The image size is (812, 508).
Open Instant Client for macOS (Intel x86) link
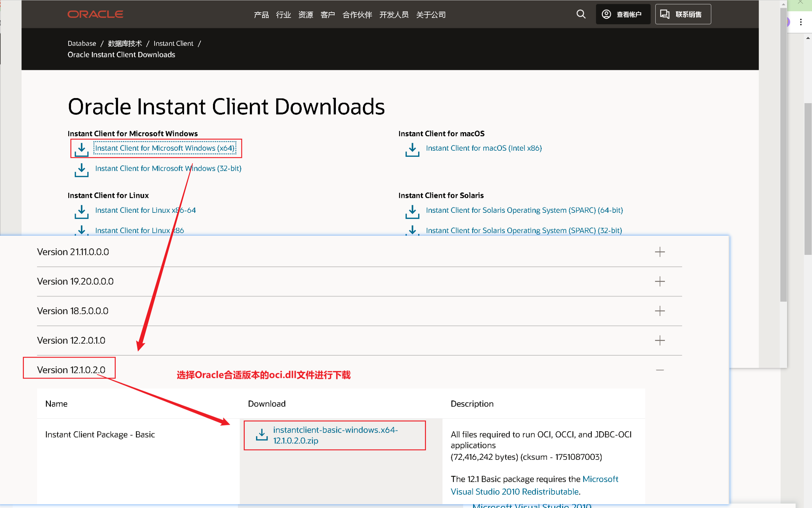click(x=484, y=148)
